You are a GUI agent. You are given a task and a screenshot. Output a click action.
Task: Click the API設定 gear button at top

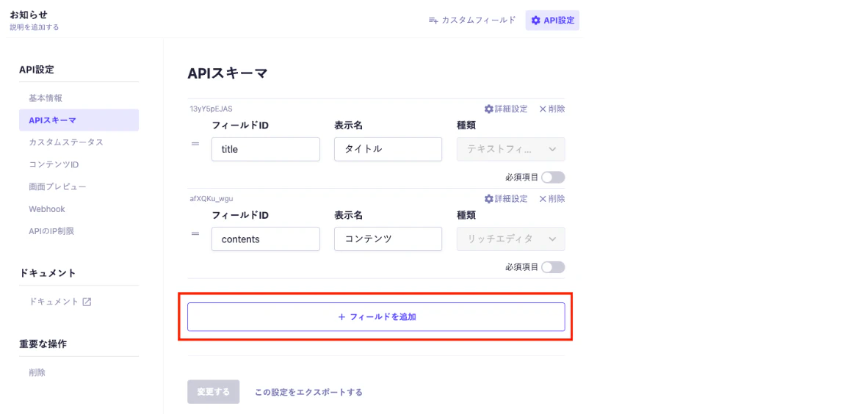552,21
